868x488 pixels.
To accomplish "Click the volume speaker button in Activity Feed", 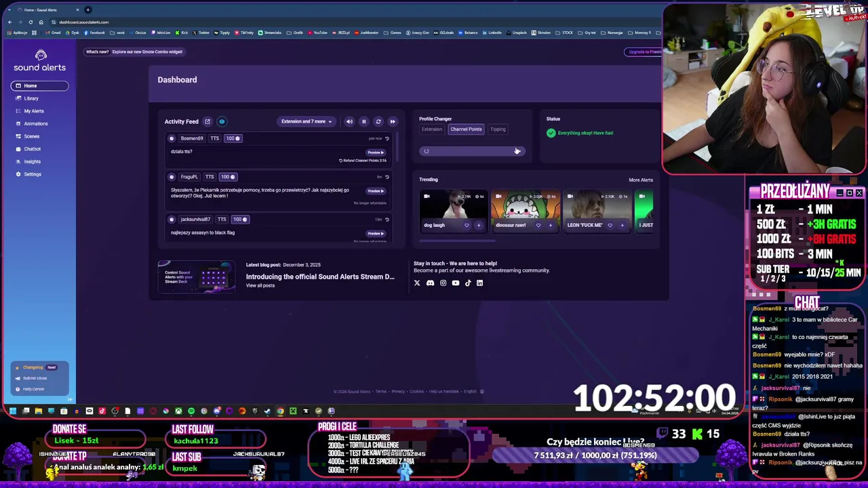I will pyautogui.click(x=349, y=121).
